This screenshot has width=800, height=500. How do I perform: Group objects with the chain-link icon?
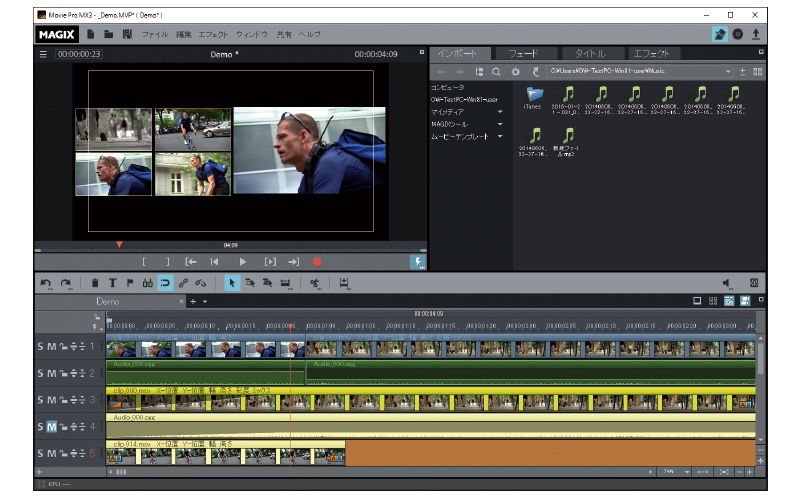coord(183,283)
